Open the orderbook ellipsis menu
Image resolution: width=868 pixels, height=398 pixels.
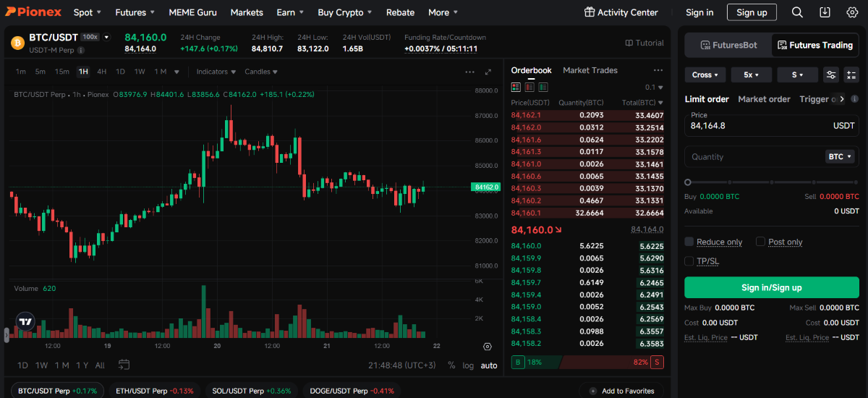click(658, 70)
